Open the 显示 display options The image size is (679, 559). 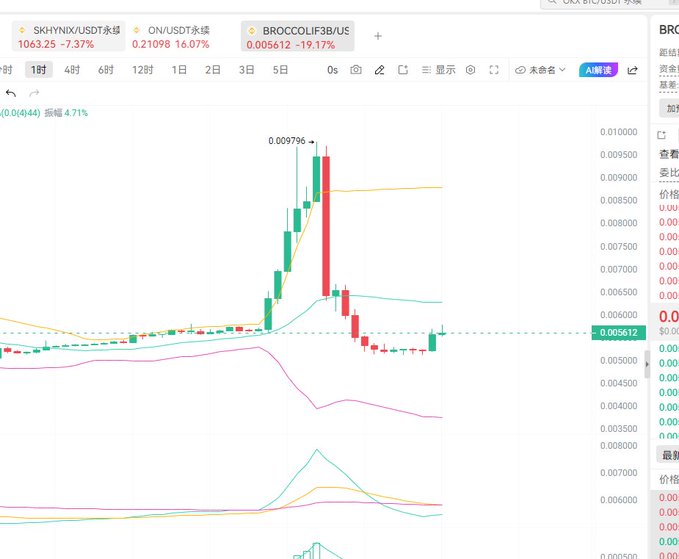click(x=439, y=70)
